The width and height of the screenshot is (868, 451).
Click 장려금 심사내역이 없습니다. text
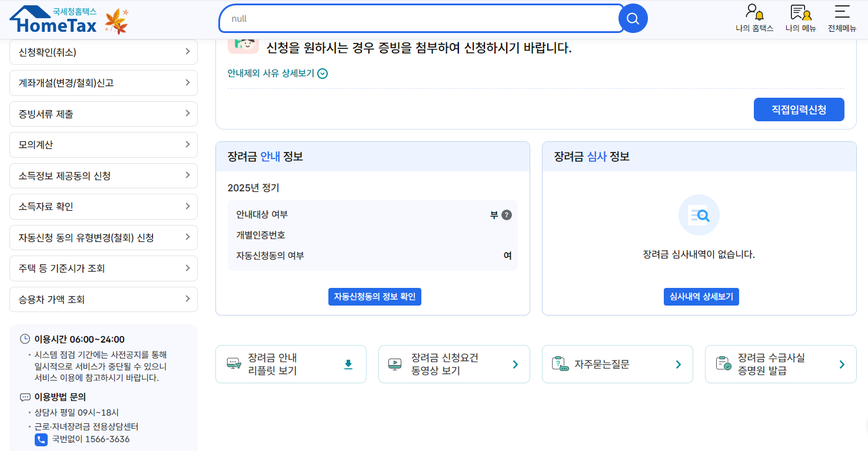(x=699, y=254)
